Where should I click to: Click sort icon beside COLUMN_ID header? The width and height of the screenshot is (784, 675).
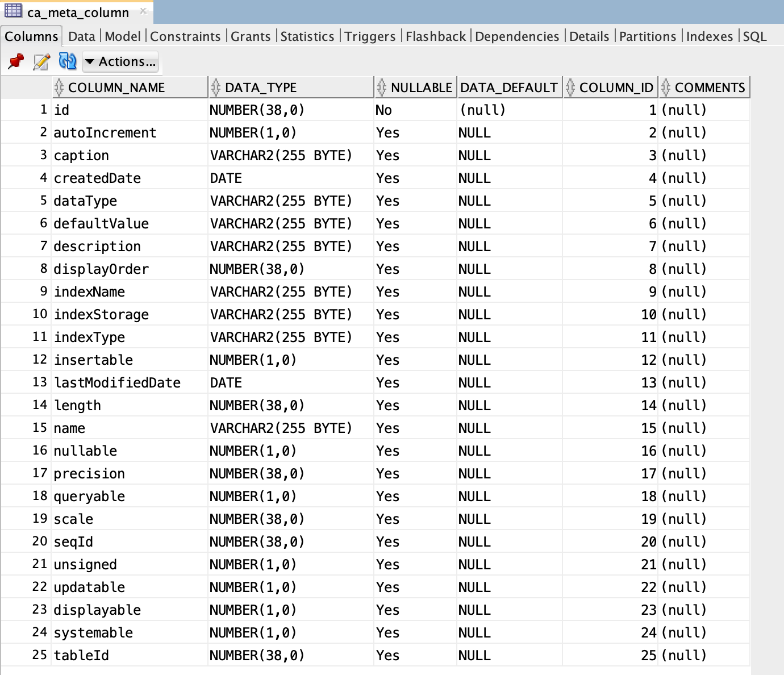(x=570, y=88)
